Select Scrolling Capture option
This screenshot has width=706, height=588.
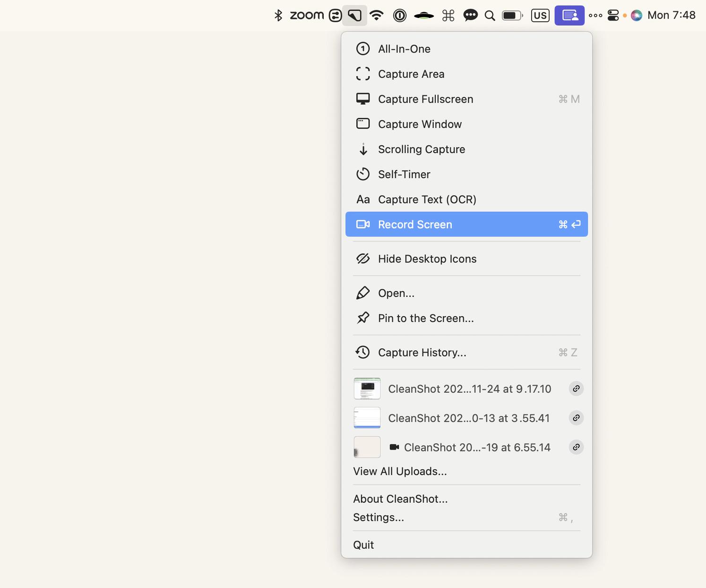point(421,149)
